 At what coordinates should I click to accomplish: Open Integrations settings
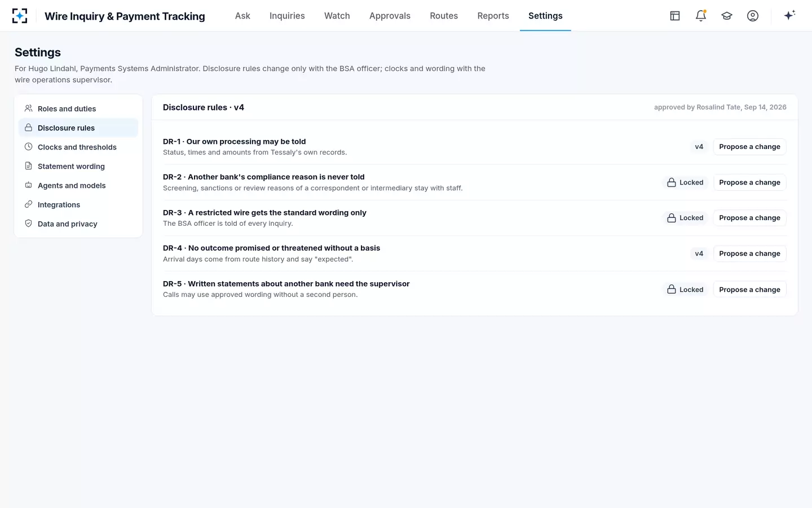click(78, 204)
